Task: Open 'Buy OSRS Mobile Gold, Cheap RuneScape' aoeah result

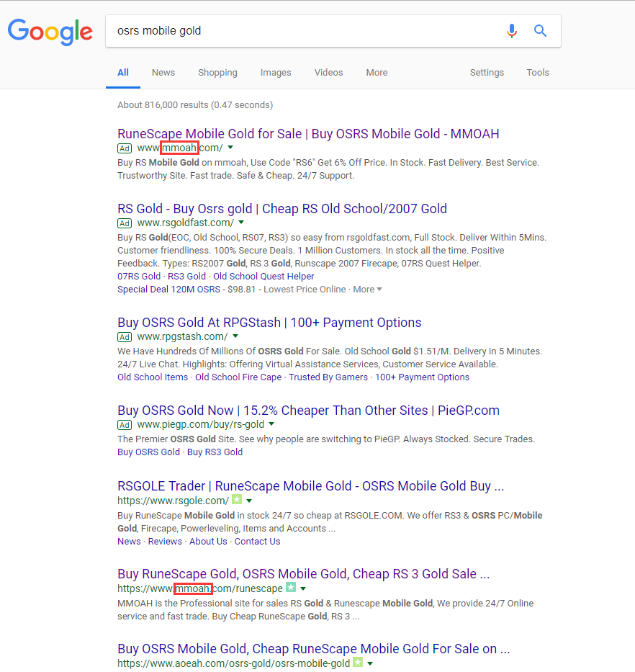Action: pyautogui.click(x=314, y=649)
